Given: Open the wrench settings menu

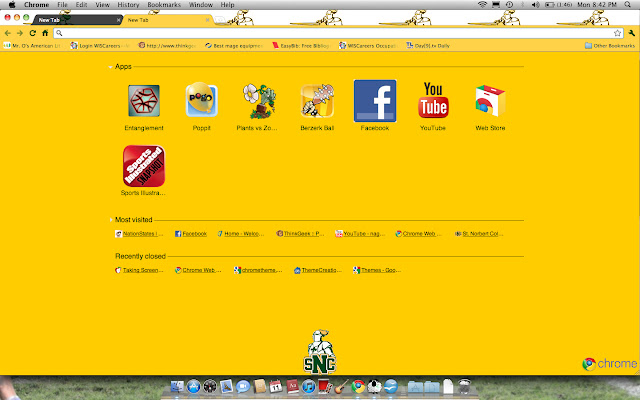Looking at the screenshot, I should pyautogui.click(x=631, y=33).
